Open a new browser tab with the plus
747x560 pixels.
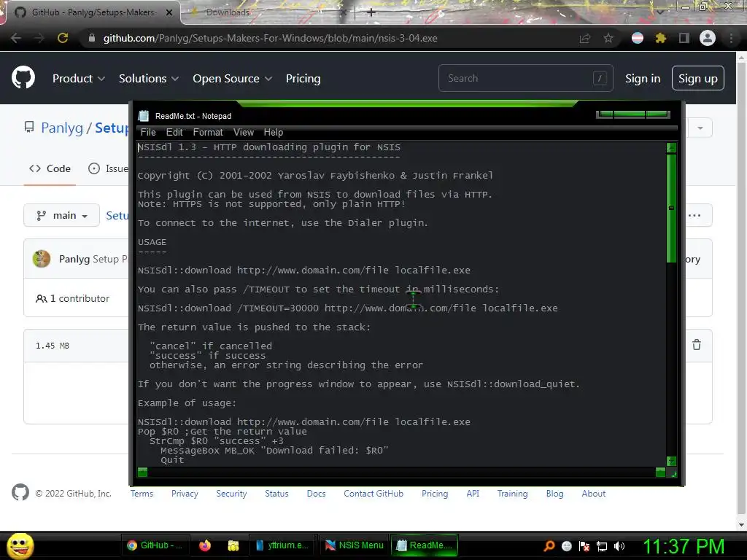click(x=371, y=12)
